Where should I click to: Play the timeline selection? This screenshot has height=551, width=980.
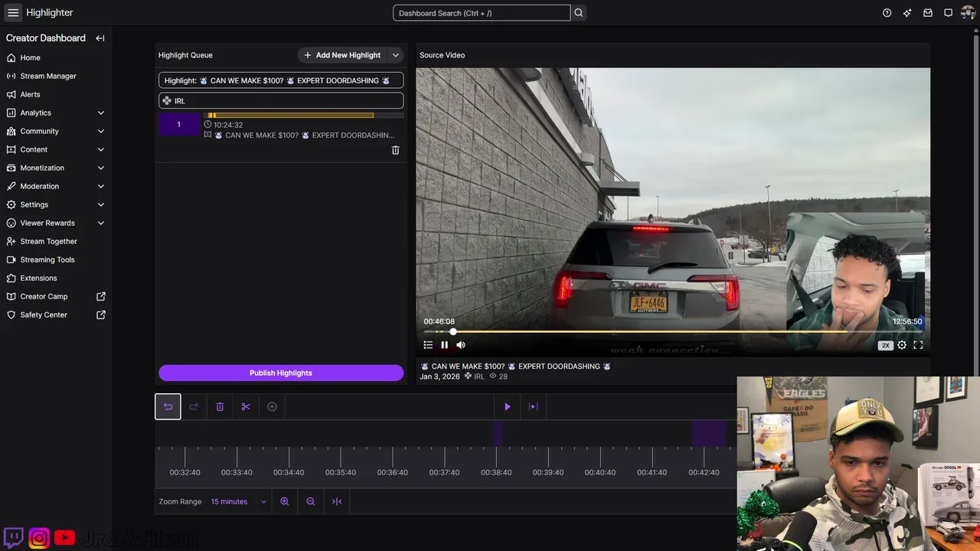pos(507,406)
